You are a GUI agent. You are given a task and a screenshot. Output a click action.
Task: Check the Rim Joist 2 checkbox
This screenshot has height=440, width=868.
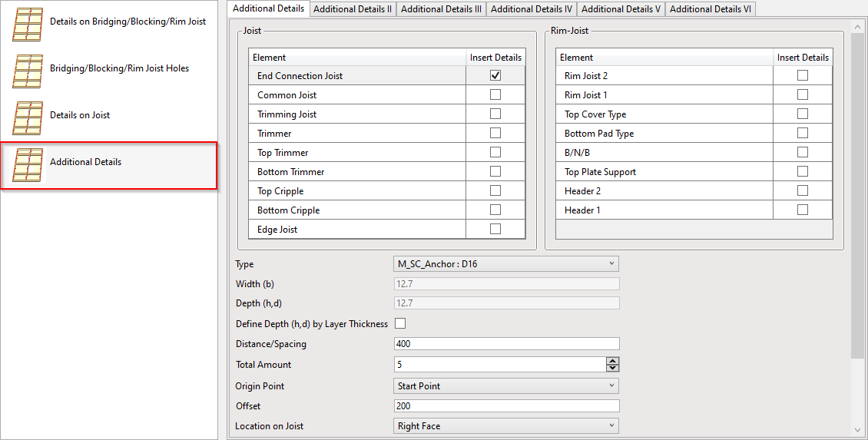point(803,75)
